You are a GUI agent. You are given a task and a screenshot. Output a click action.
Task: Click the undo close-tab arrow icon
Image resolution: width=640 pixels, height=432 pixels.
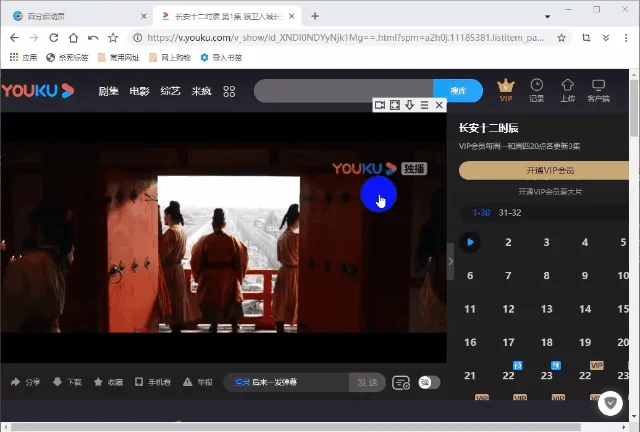(93, 38)
